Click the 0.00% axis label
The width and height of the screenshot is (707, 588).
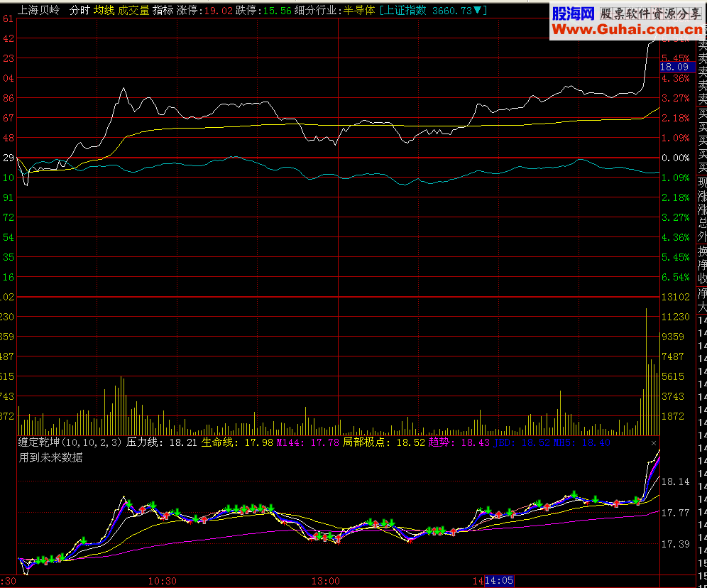pyautogui.click(x=676, y=158)
